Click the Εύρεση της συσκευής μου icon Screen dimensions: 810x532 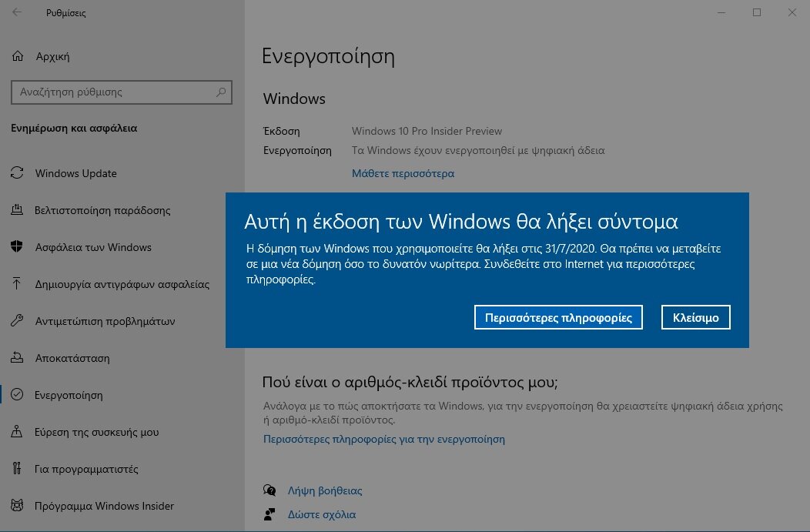click(x=17, y=432)
